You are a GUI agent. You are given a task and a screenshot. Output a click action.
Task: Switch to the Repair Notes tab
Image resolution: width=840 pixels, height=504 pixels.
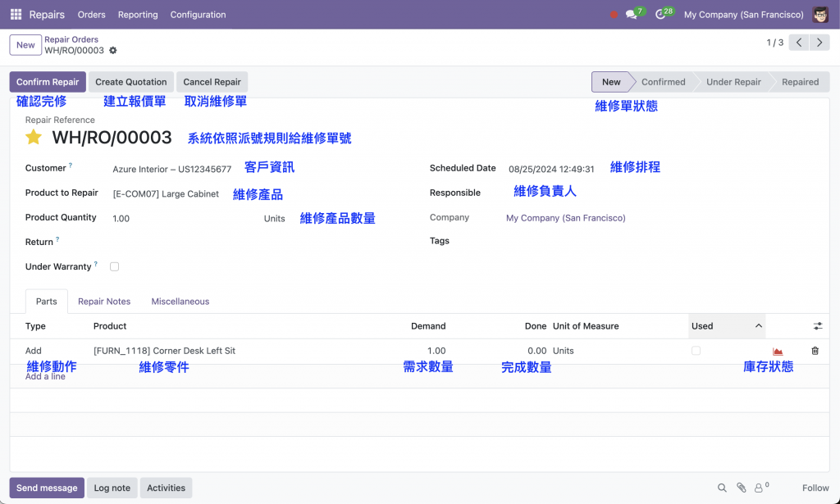(x=104, y=302)
